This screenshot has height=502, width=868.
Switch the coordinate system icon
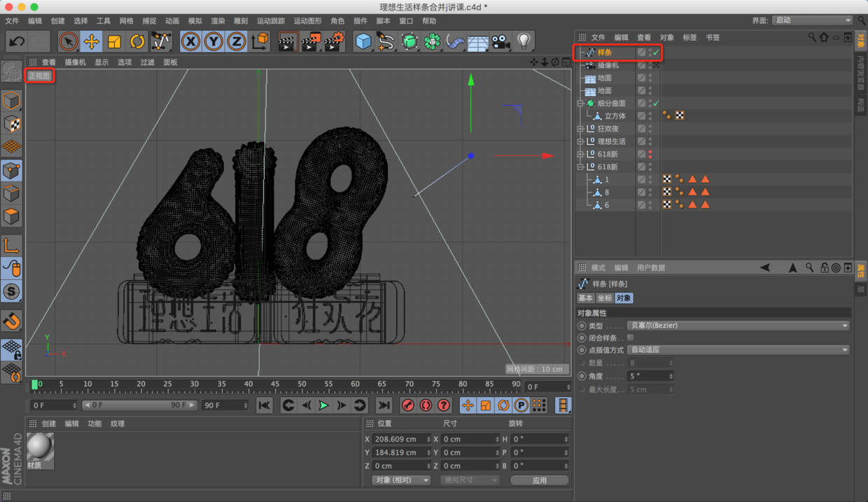click(260, 41)
